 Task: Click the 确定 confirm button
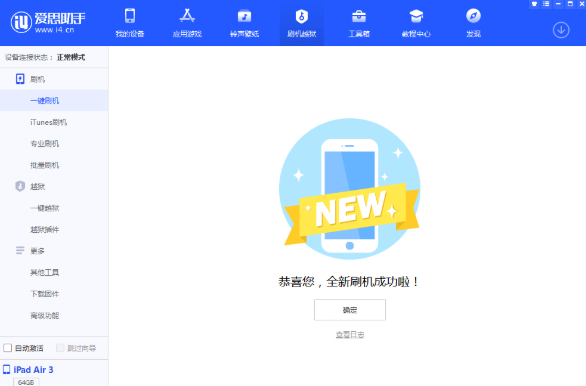point(350,310)
